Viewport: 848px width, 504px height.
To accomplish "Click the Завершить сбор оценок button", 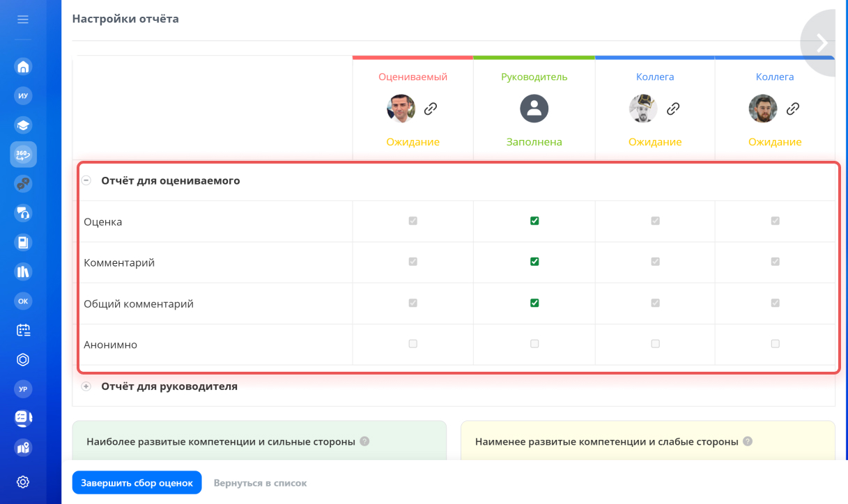I will [137, 482].
